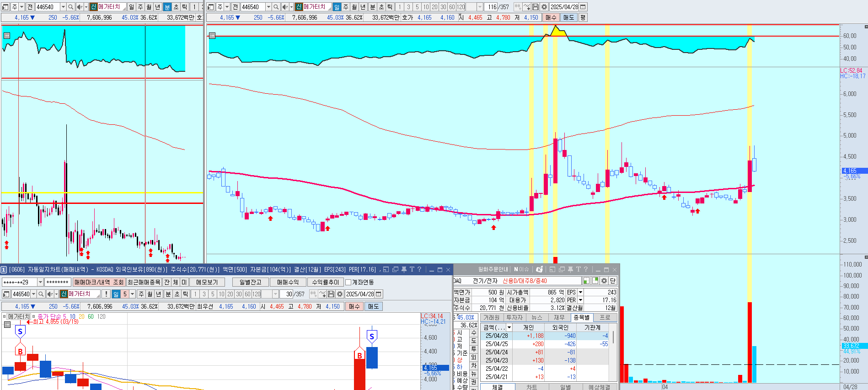Image resolution: width=868 pixels, height=390 pixels.
Task: Open the settings gear in the 0606 window chart toolbar
Action: pos(340,294)
